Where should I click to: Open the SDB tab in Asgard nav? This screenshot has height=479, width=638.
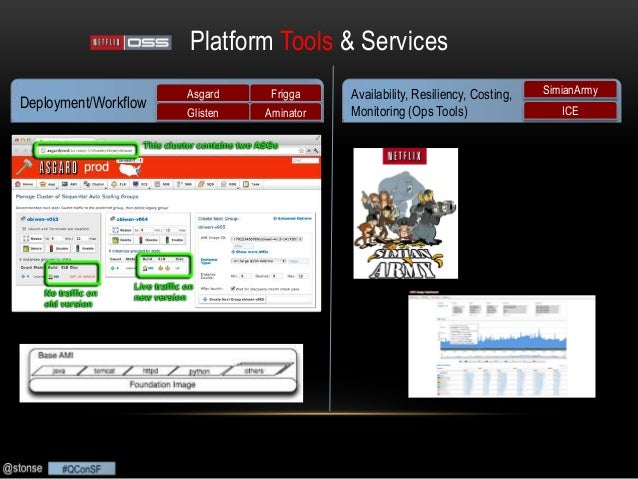[162, 184]
